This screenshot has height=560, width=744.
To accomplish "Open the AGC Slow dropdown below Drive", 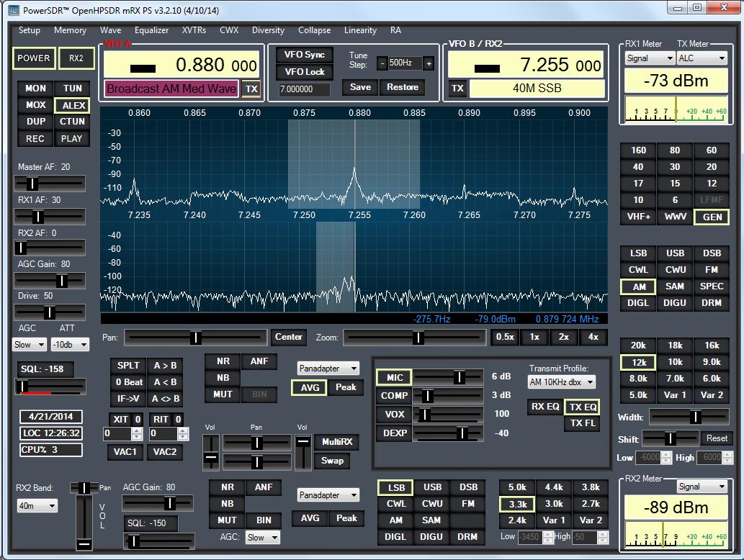I will tap(29, 345).
